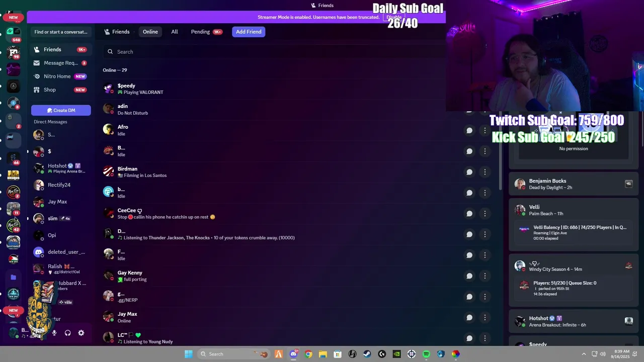Show hidden system tray icons chevron
This screenshot has width=644, height=362.
584,354
